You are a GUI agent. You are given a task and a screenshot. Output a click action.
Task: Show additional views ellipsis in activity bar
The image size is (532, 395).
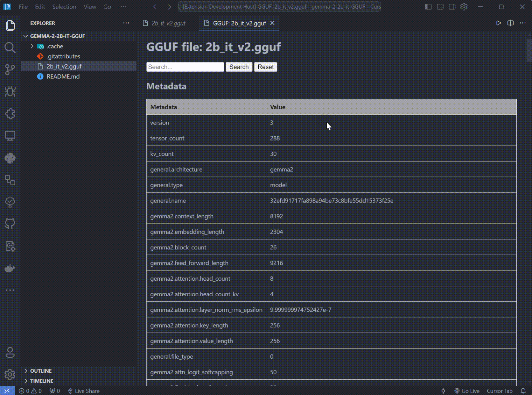point(10,290)
